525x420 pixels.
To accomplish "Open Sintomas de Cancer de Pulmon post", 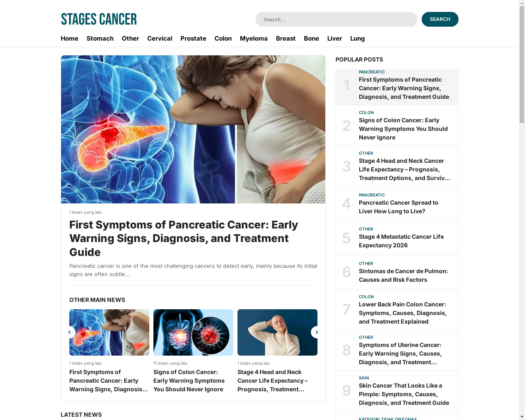I will pyautogui.click(x=403, y=276).
